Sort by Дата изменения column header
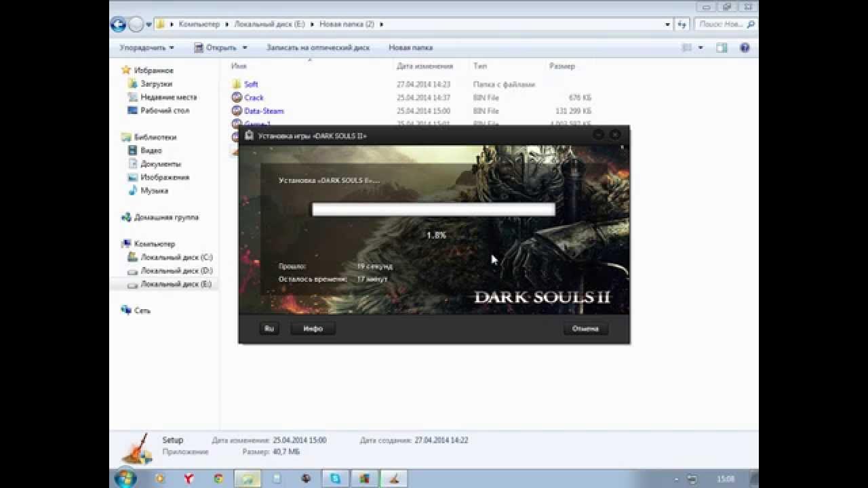Viewport: 868px width, 488px height. click(425, 66)
